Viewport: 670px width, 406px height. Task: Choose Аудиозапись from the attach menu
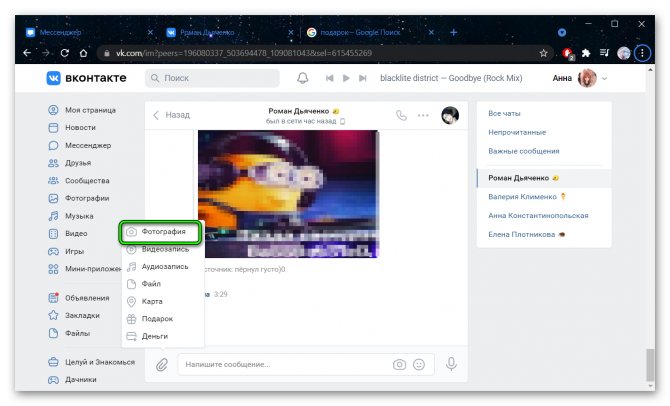click(162, 267)
